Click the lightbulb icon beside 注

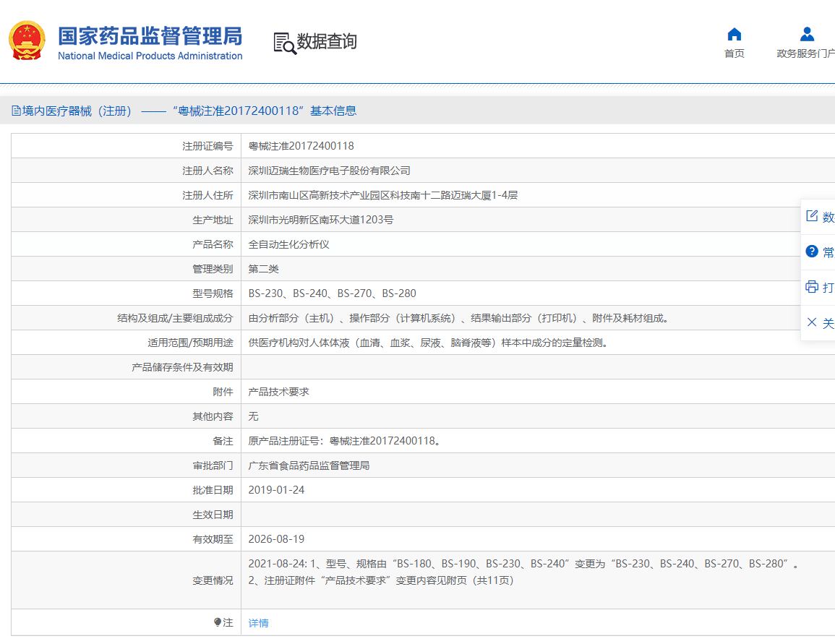click(x=218, y=622)
